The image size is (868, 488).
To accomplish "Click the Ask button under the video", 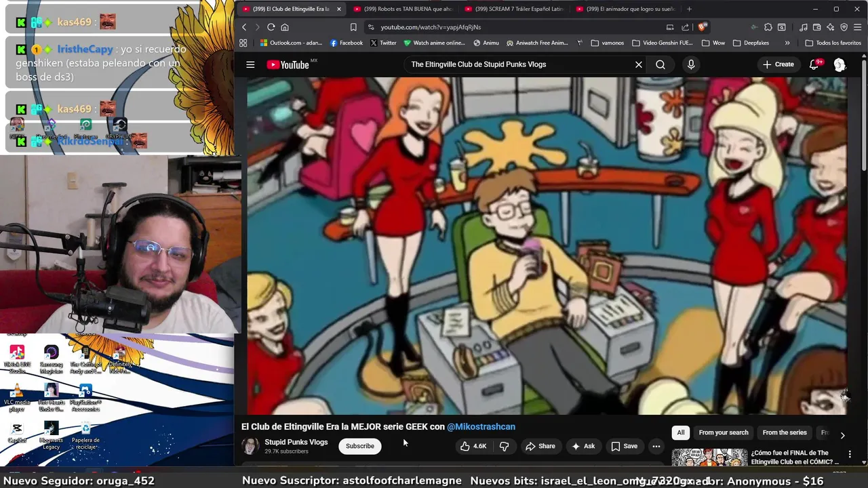I will 583,446.
